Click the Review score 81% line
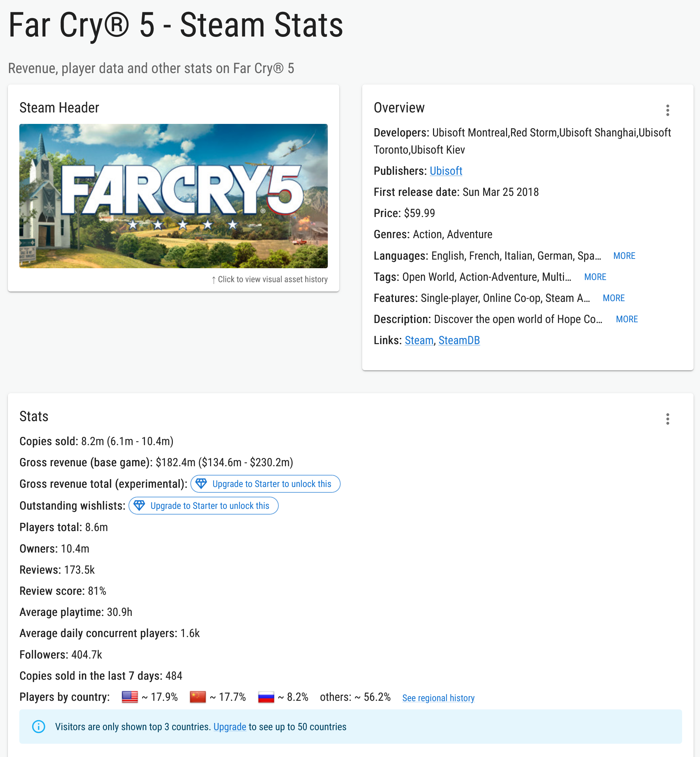Viewport: 700px width, 757px height. coord(63,591)
